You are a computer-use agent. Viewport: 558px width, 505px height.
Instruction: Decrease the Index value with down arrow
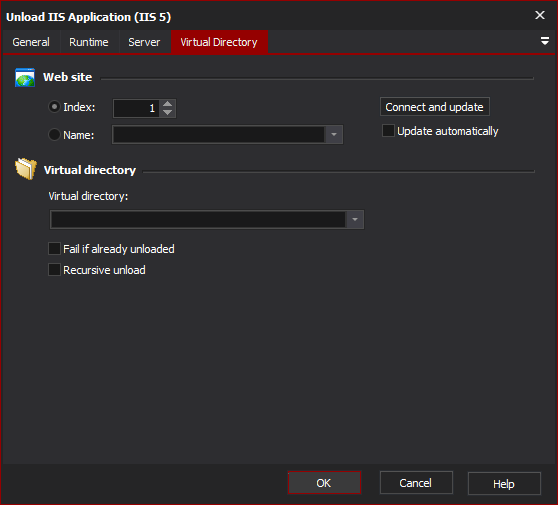click(167, 112)
